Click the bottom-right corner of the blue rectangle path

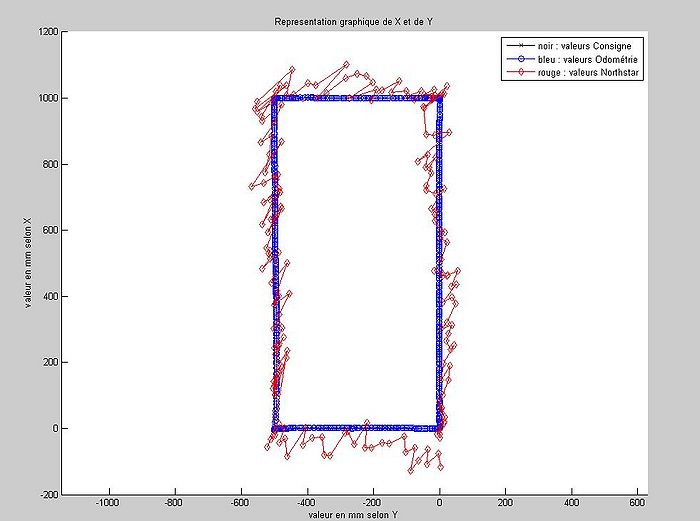(439, 428)
